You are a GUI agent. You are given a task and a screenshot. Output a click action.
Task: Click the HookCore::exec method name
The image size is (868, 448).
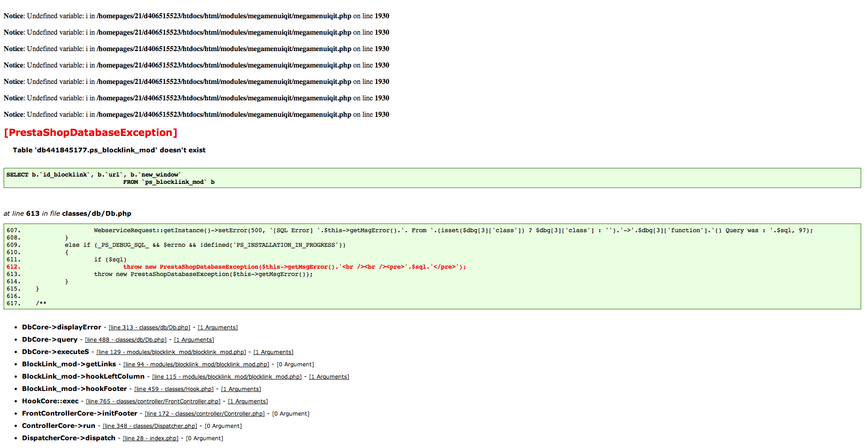pyautogui.click(x=50, y=401)
